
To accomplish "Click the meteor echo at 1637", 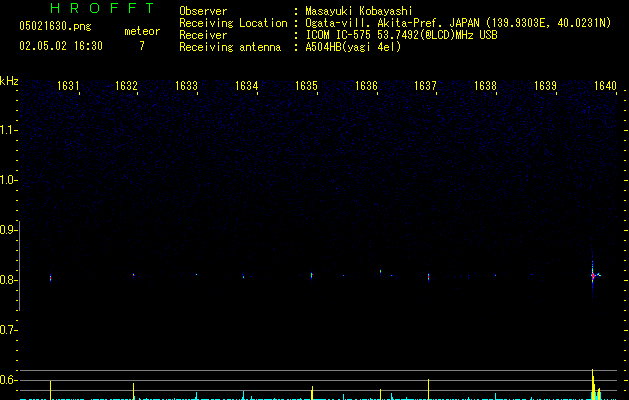I will 428,277.
